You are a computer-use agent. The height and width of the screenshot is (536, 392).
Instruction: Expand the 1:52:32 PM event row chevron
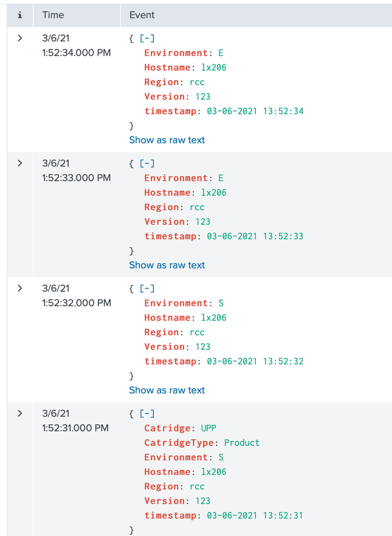20,288
